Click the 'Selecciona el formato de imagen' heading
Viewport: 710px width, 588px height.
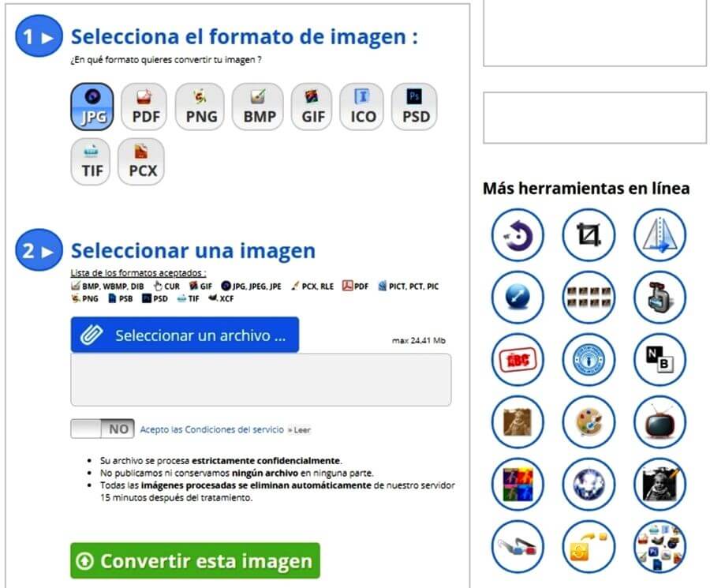[x=244, y=36]
